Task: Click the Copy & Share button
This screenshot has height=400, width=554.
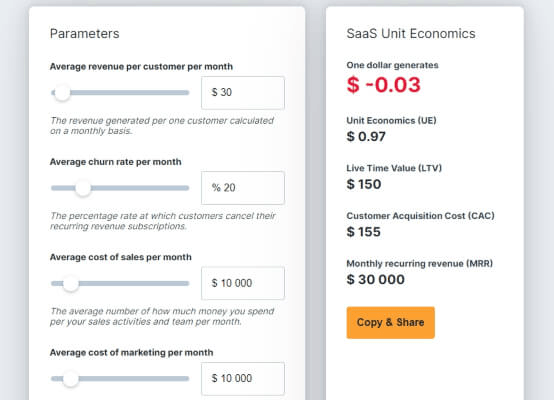Action: 390,323
